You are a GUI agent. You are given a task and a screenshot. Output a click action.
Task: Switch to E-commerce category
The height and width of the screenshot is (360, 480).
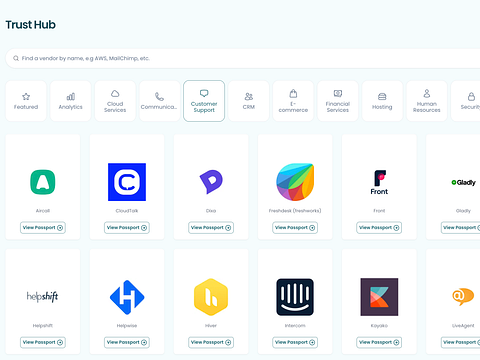tap(293, 101)
